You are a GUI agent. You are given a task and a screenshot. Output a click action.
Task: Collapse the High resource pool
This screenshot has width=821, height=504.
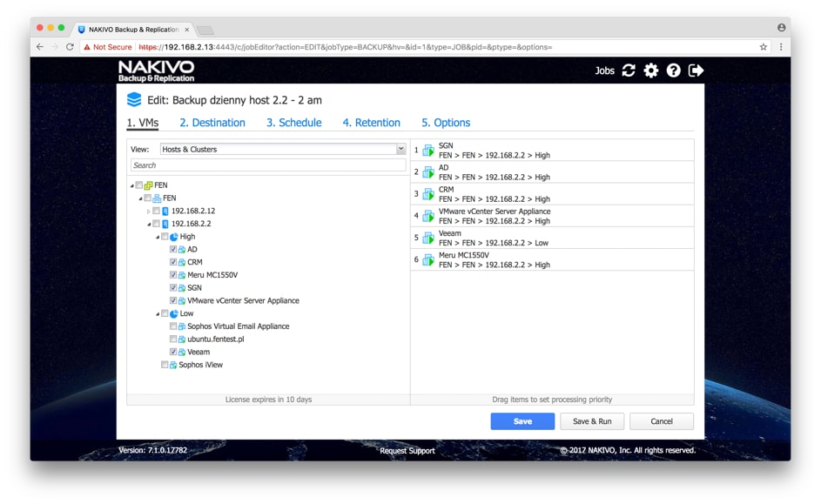pyautogui.click(x=158, y=237)
